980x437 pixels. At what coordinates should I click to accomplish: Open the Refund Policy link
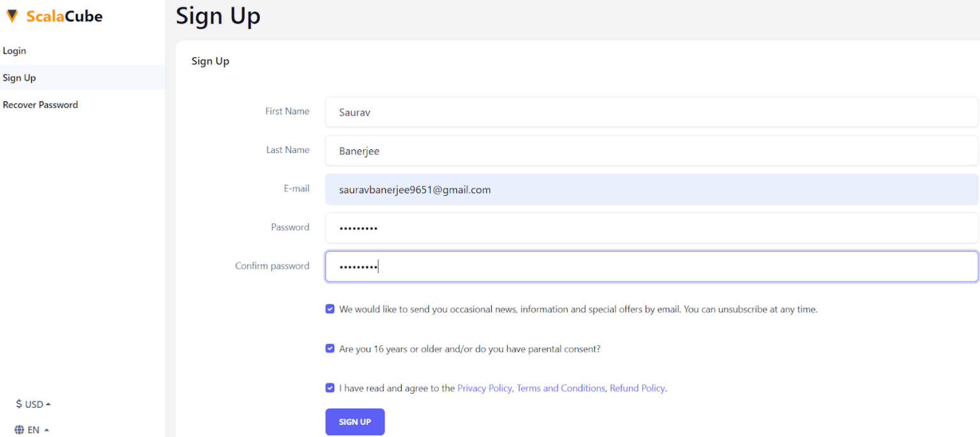tap(637, 388)
